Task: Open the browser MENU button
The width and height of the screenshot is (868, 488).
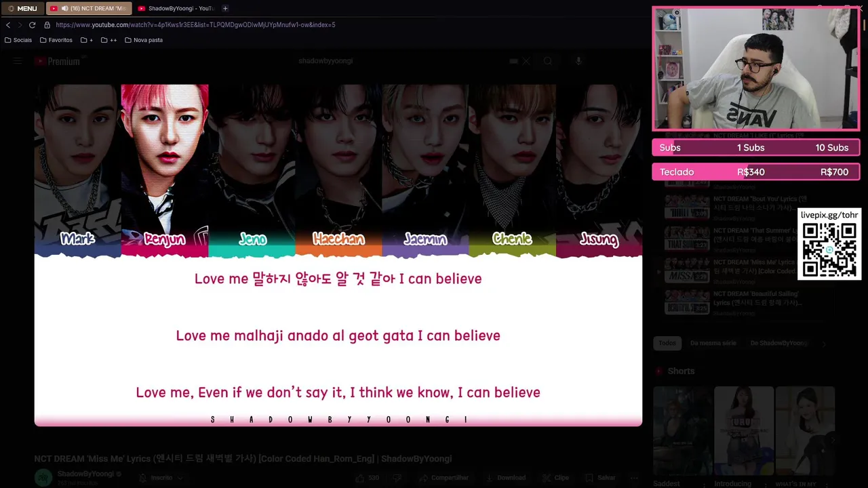Action: point(22,8)
